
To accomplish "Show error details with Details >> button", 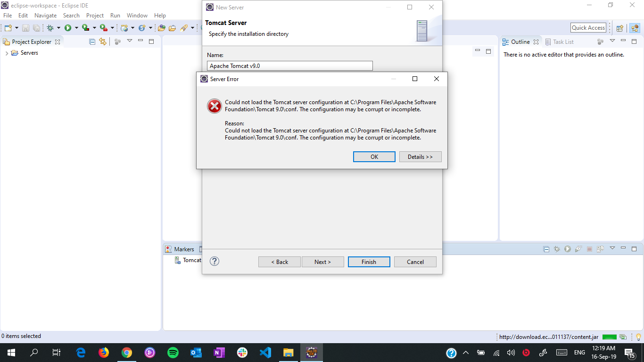I will pyautogui.click(x=420, y=157).
